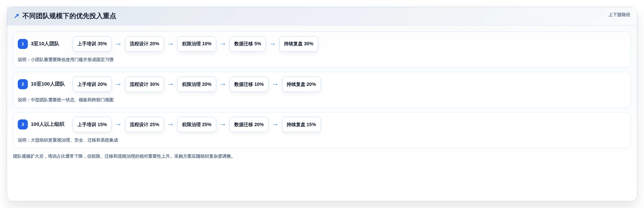Click the number 3 badge for 100人以上组织
Viewport: 644px width, 208px height.
[23, 124]
